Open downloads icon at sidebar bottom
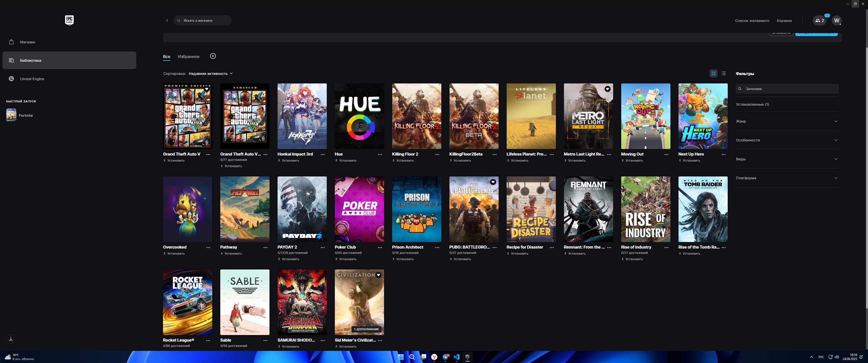Screen dimensions: 868x363 pos(11,339)
